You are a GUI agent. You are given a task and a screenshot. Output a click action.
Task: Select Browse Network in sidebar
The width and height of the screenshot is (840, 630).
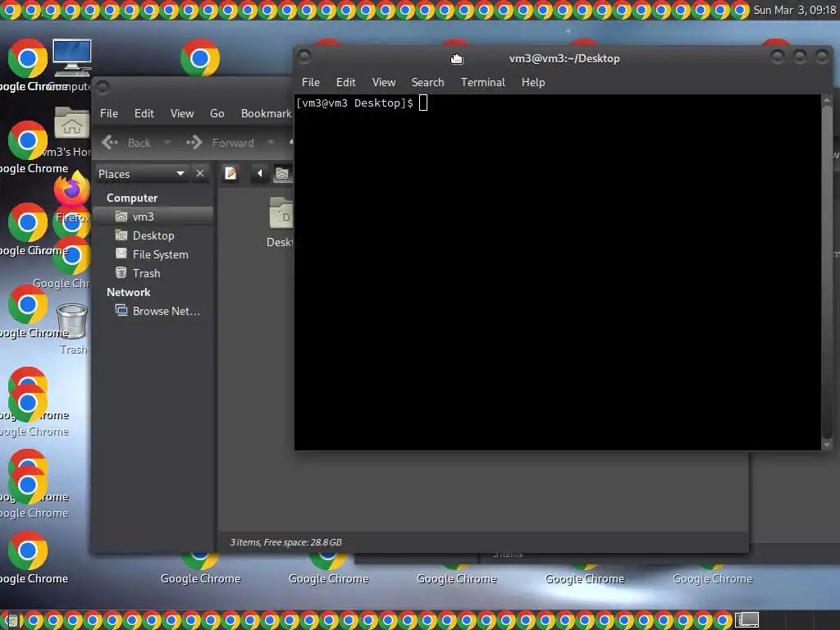(153, 311)
